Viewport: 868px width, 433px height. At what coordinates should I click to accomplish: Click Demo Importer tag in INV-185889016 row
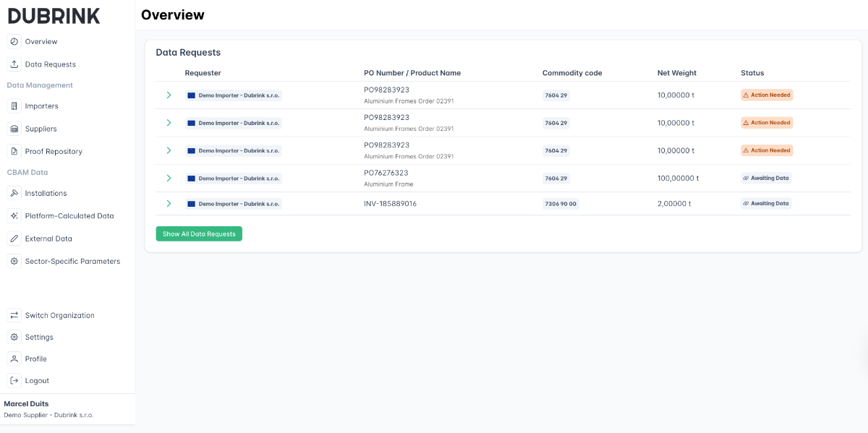(233, 204)
